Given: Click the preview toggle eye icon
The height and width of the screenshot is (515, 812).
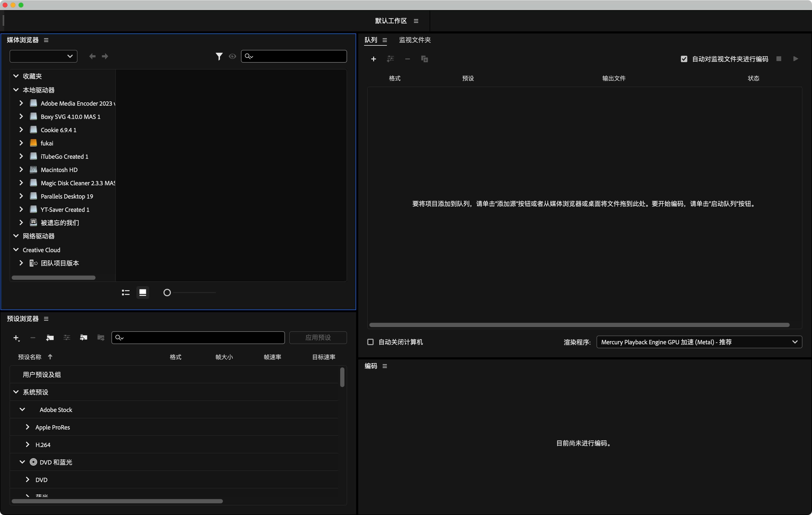Looking at the screenshot, I should [x=233, y=56].
